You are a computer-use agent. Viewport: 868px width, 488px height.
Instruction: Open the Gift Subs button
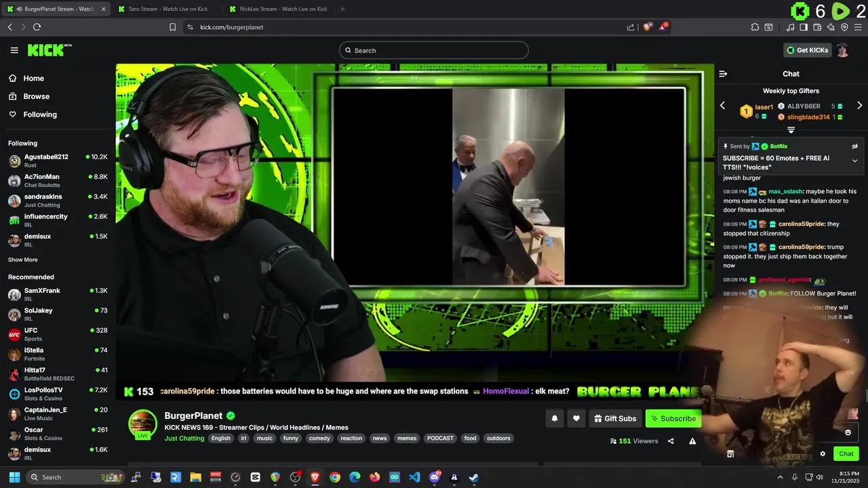[x=615, y=419]
